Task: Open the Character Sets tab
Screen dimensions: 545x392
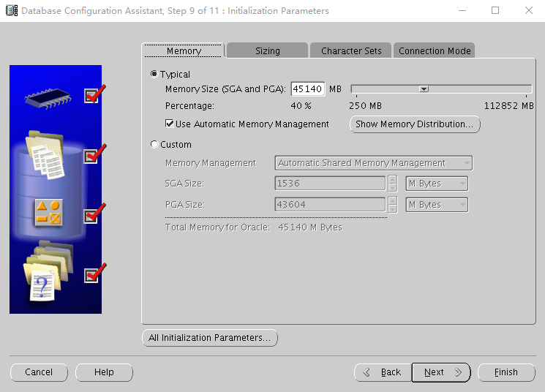Action: (x=351, y=50)
